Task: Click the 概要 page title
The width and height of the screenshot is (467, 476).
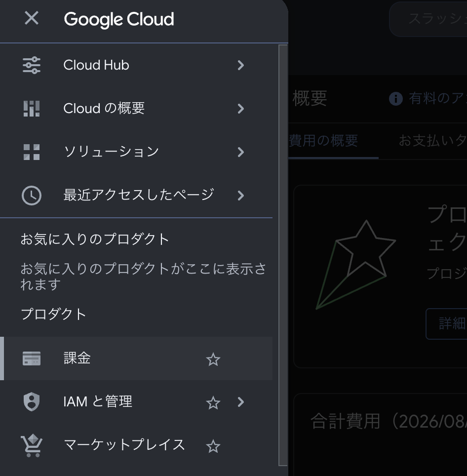Action: coord(310,98)
